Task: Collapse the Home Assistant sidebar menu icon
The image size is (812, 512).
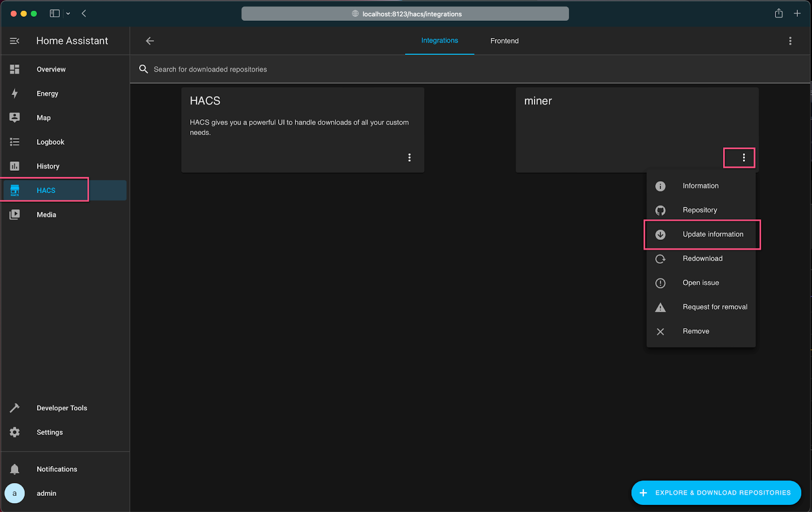Action: click(15, 41)
